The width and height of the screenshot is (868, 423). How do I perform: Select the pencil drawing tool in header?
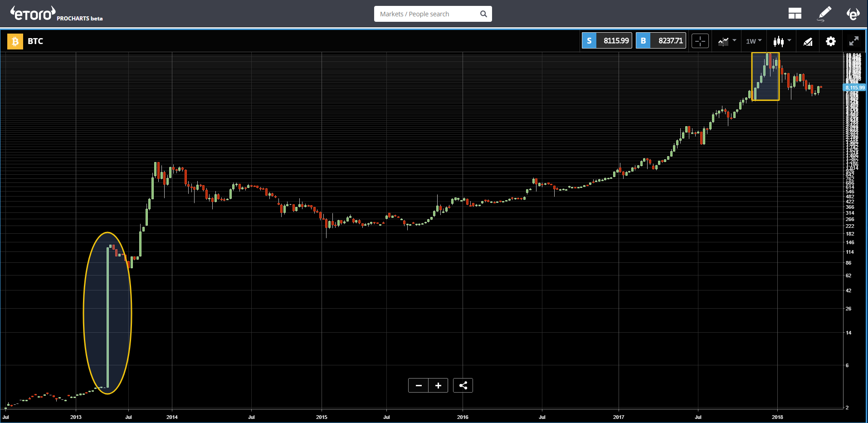point(824,14)
